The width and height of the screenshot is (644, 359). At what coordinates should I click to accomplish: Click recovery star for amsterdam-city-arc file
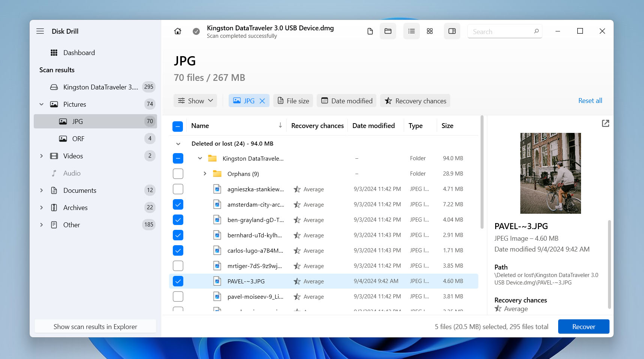pos(297,205)
